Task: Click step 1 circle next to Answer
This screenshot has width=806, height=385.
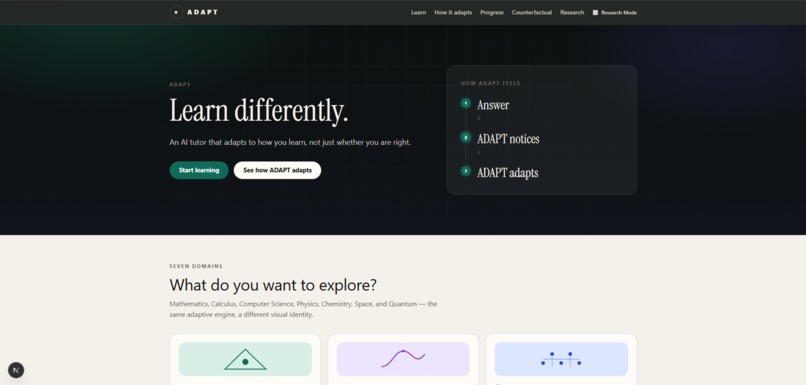Action: point(466,103)
